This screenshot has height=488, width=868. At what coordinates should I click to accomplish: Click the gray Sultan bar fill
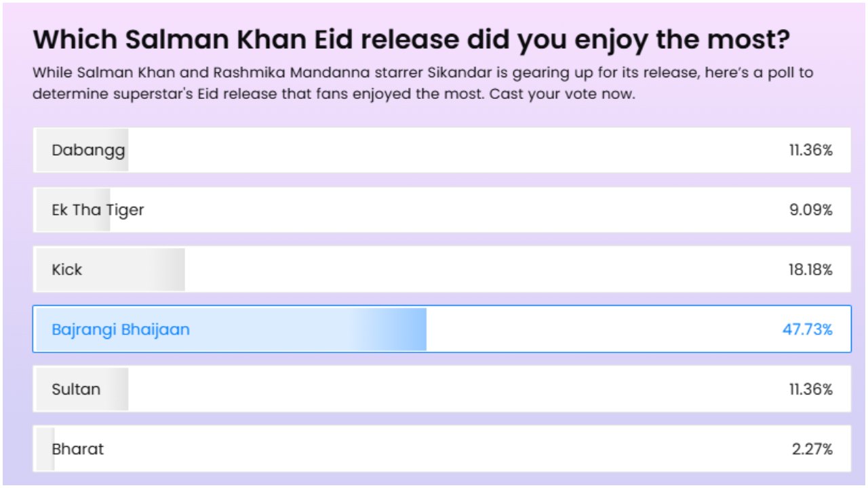point(82,389)
